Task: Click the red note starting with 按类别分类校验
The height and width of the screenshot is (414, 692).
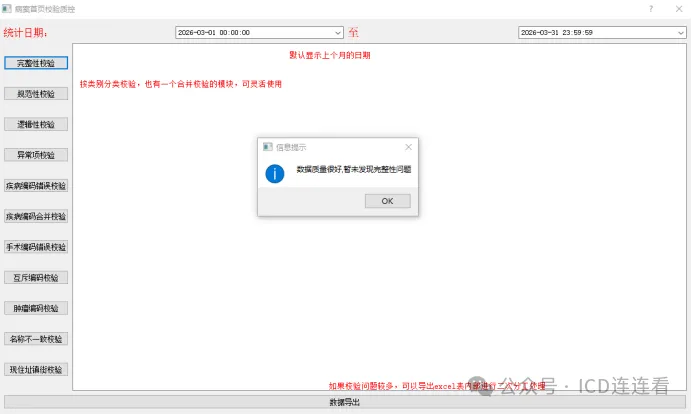Action: coord(181,84)
